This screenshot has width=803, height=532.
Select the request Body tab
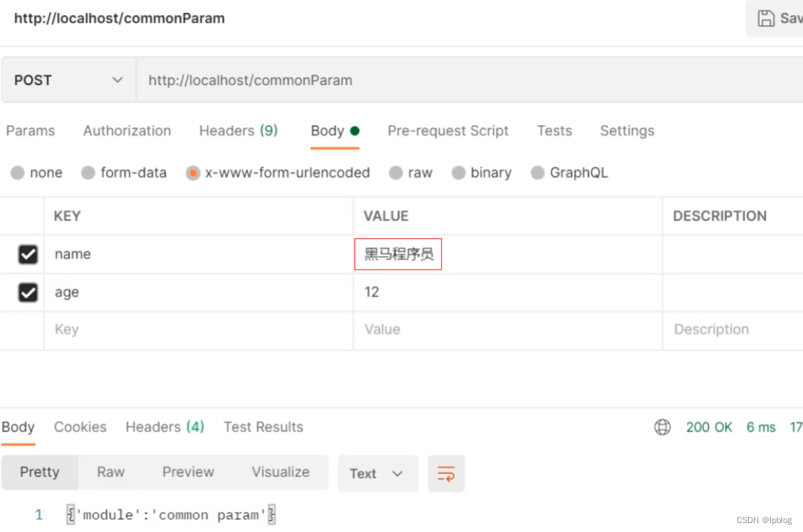(335, 131)
